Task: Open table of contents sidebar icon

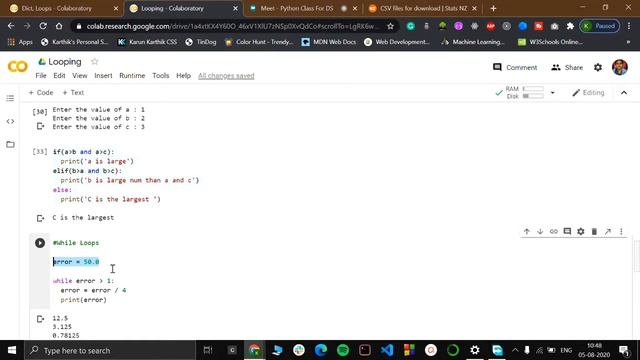Action: (x=10, y=98)
